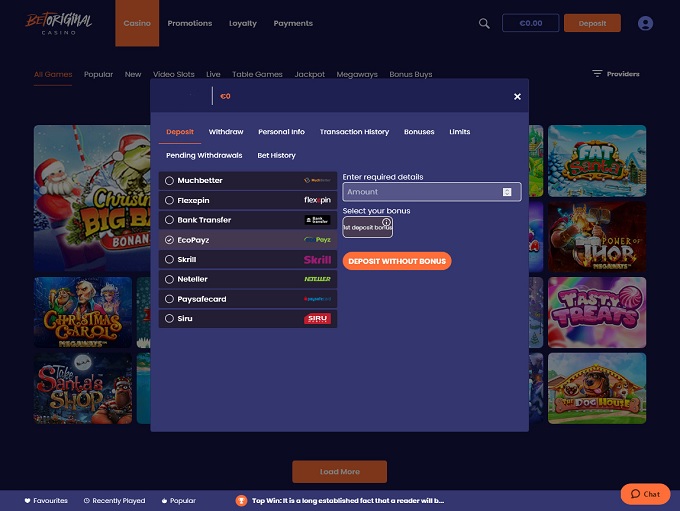Open the Transaction History tab
Image resolution: width=680 pixels, height=511 pixels.
pyautogui.click(x=354, y=132)
